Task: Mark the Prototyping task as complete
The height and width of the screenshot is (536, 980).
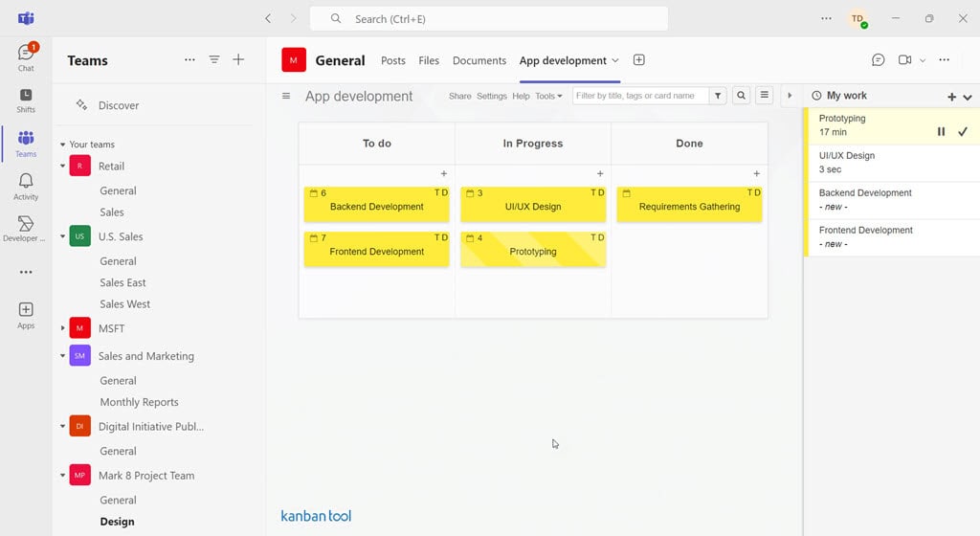Action: [963, 132]
